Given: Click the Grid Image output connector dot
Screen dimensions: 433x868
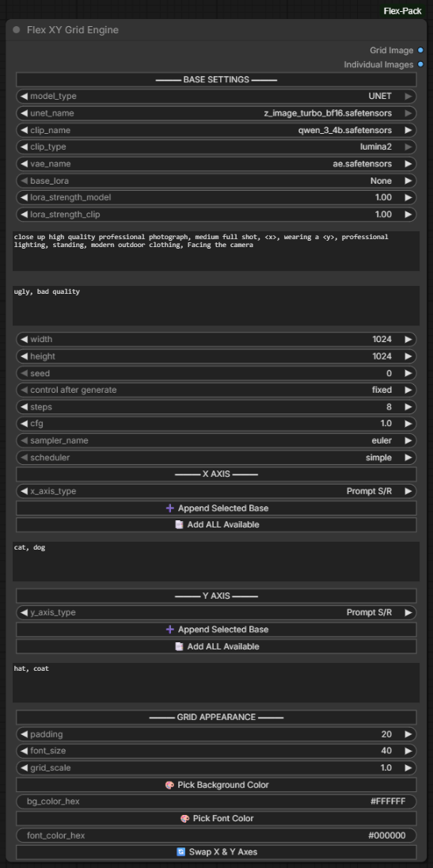Looking at the screenshot, I should (x=421, y=51).
